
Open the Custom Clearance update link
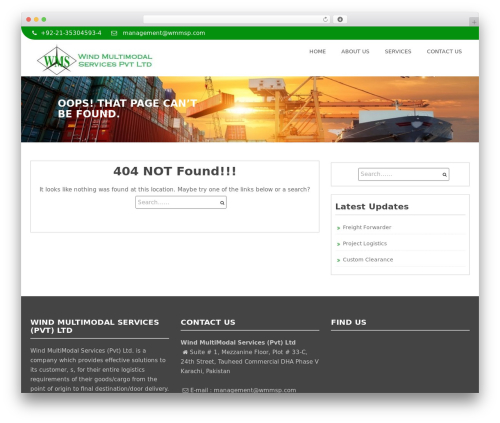tap(368, 260)
